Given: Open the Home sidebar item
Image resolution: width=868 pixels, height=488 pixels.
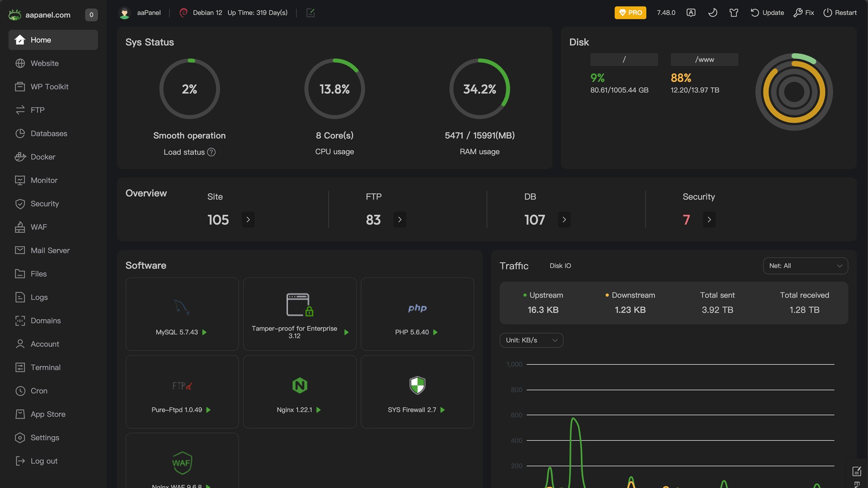Looking at the screenshot, I should 53,40.
